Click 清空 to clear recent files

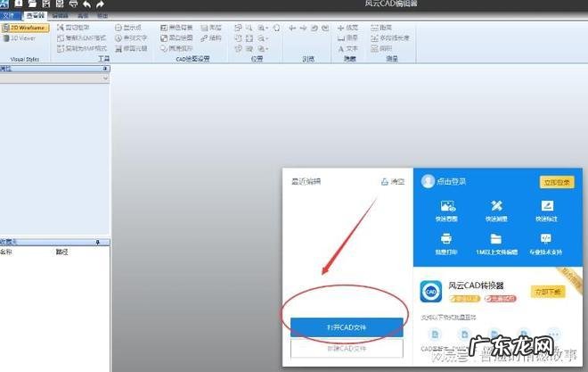click(393, 182)
